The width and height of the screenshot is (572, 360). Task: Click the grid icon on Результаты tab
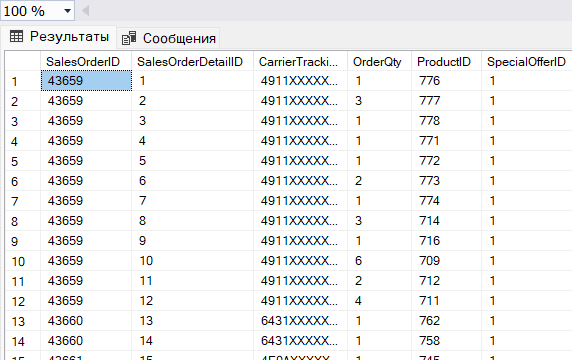pos(16,36)
